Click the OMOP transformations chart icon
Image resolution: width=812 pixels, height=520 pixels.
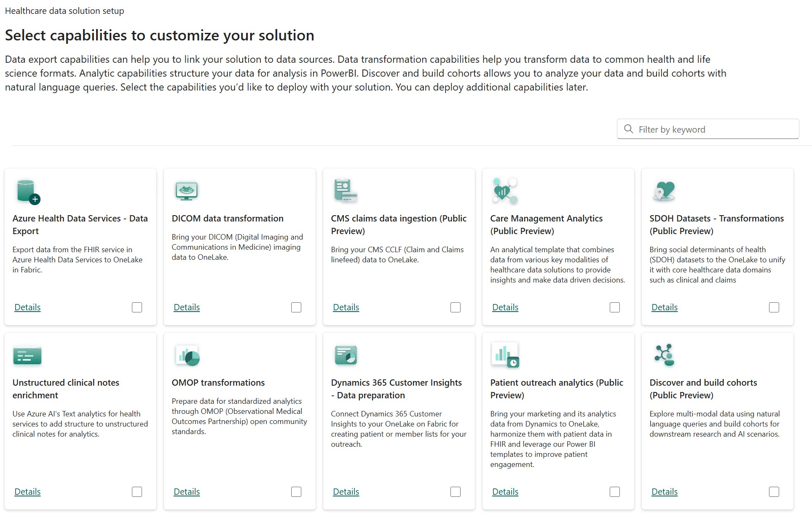pos(188,356)
